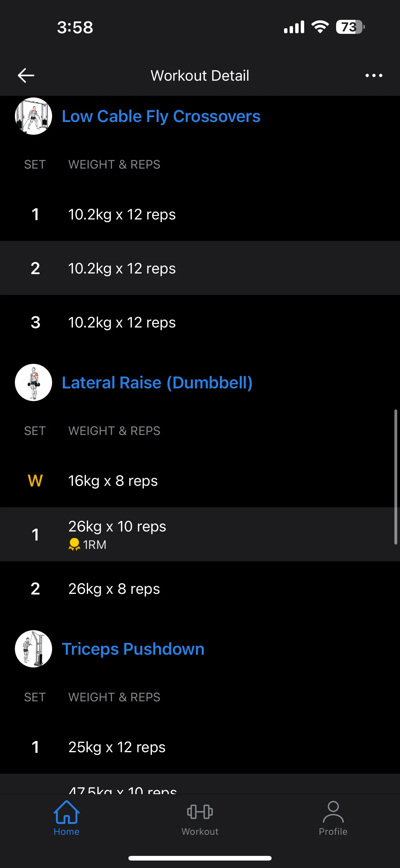Open the Low Cable Fly Crossovers link
The width and height of the screenshot is (400, 868).
pyautogui.click(x=161, y=116)
